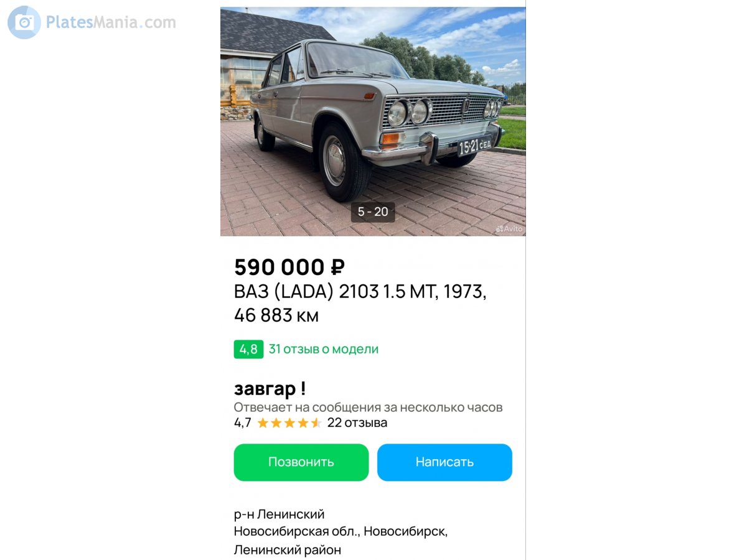
Task: Click the seller rating number 4,7
Action: click(243, 423)
